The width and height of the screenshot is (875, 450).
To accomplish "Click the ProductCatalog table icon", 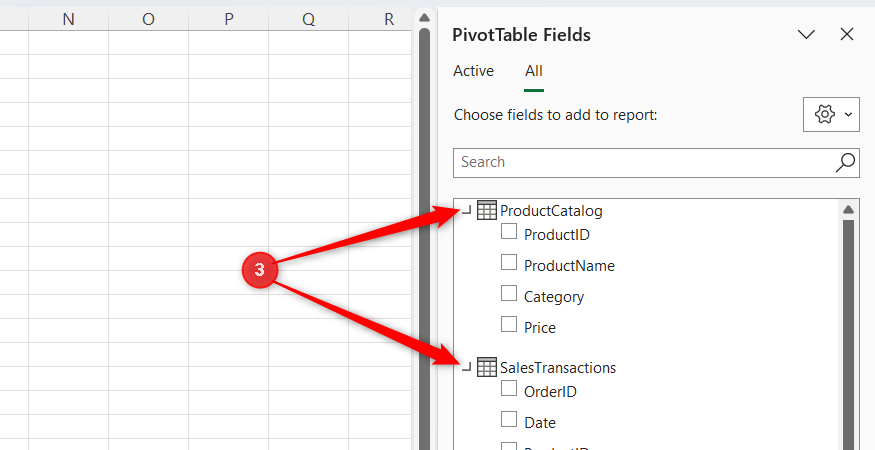I will pyautogui.click(x=487, y=211).
